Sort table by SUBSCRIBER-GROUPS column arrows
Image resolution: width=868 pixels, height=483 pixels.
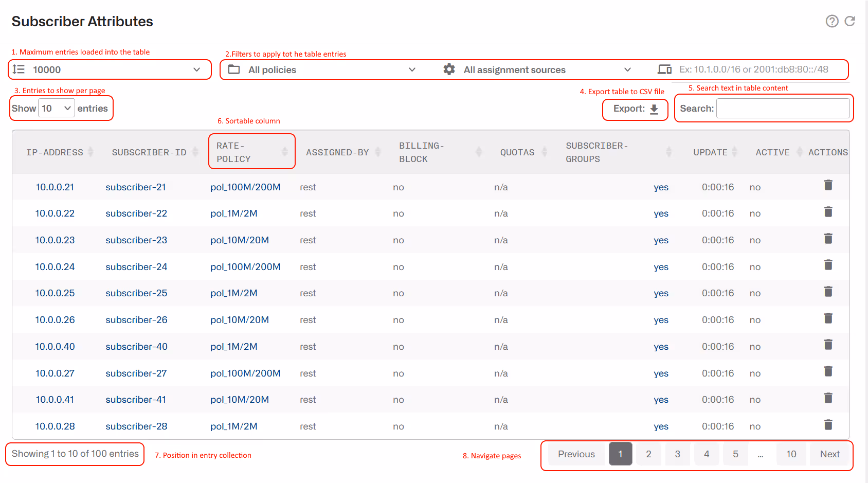coord(669,152)
